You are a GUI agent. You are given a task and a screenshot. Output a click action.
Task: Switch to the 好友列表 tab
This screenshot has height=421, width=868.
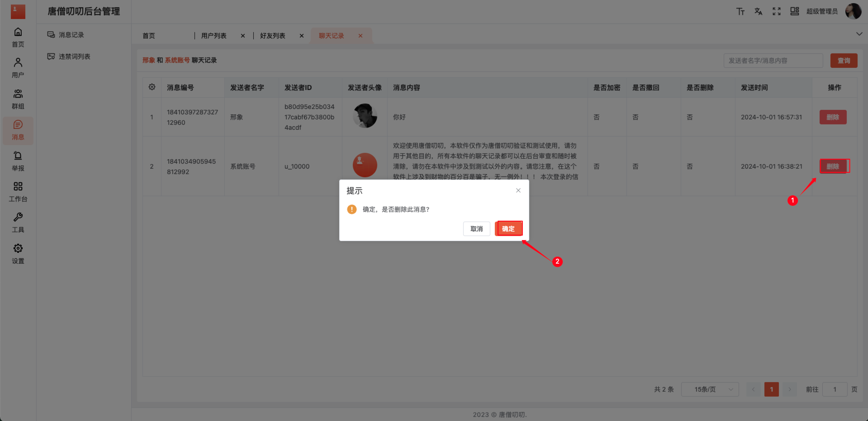click(272, 35)
